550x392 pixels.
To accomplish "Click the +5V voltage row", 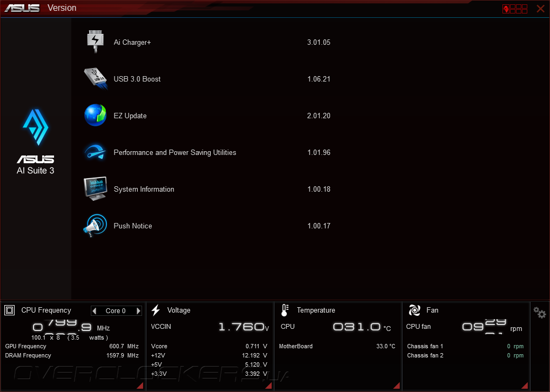I will (209, 364).
